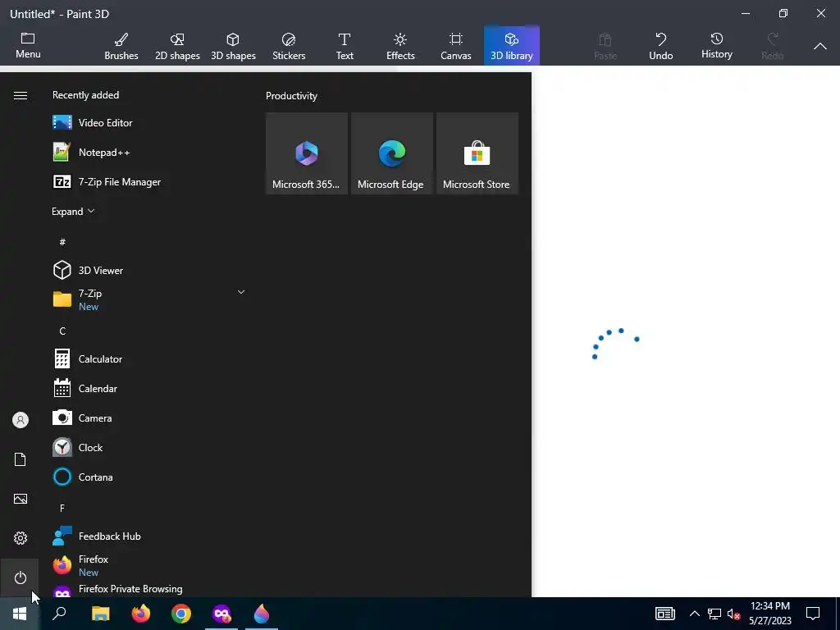
Task: Open the 3D library tab
Action: 512,46
